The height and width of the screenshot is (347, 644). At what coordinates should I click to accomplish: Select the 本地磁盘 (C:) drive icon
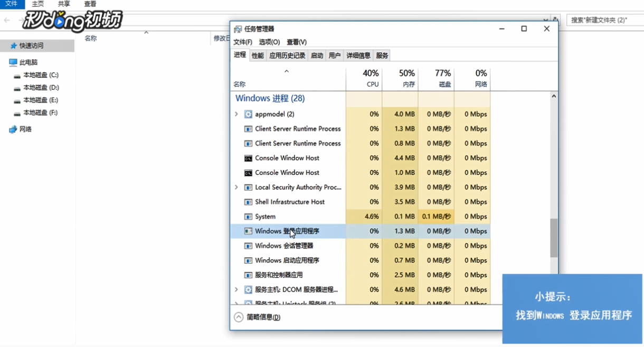pyautogui.click(x=18, y=75)
